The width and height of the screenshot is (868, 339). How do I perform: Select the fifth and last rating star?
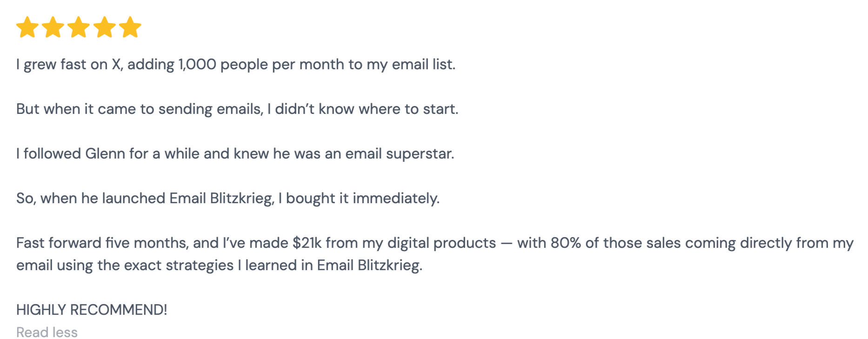click(x=130, y=27)
